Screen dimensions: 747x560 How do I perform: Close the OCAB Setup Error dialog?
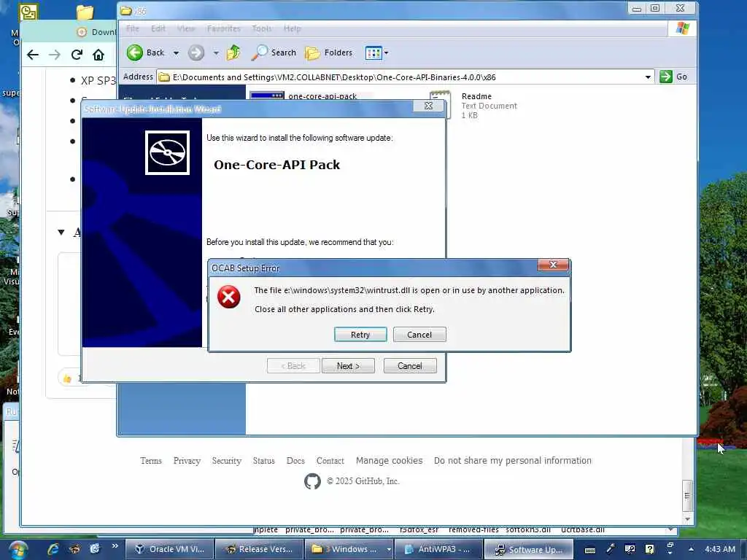click(x=553, y=265)
